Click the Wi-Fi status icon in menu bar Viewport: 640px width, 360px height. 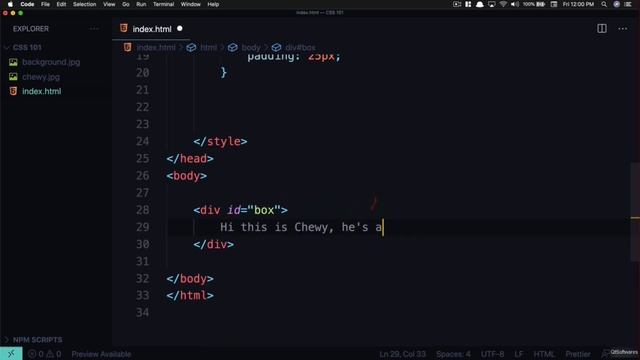(x=503, y=4)
